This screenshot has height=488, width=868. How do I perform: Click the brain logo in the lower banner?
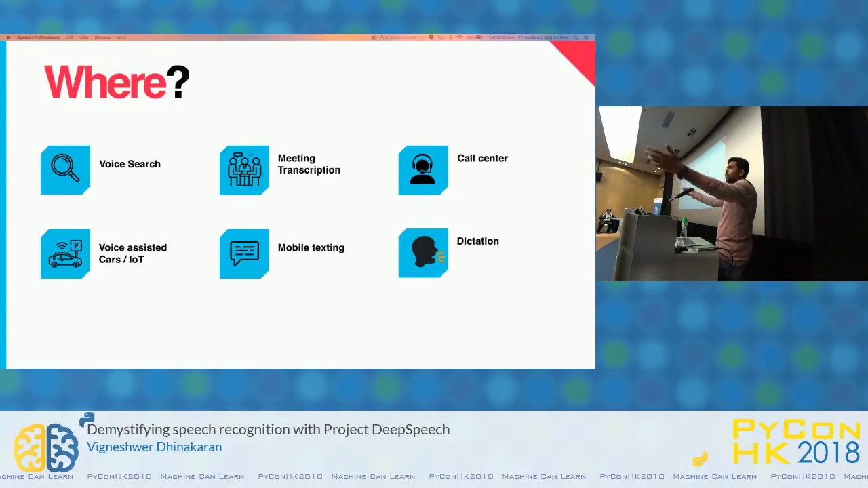click(46, 447)
